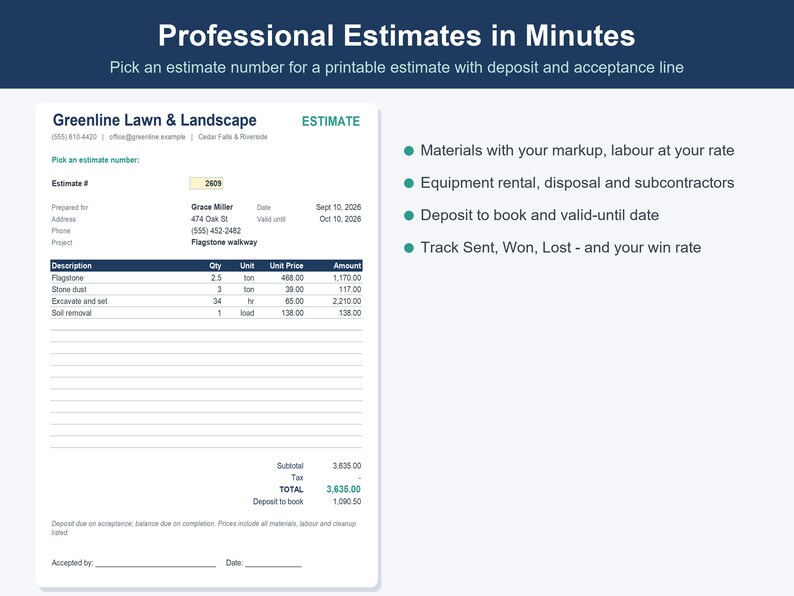Click the deposit terms note in italics
The width and height of the screenshot is (794, 596).
pyautogui.click(x=204, y=528)
